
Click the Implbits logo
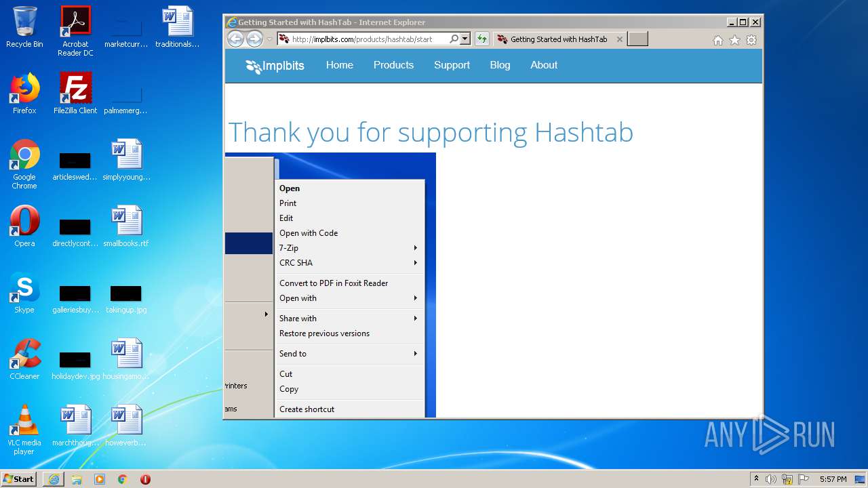pyautogui.click(x=275, y=66)
